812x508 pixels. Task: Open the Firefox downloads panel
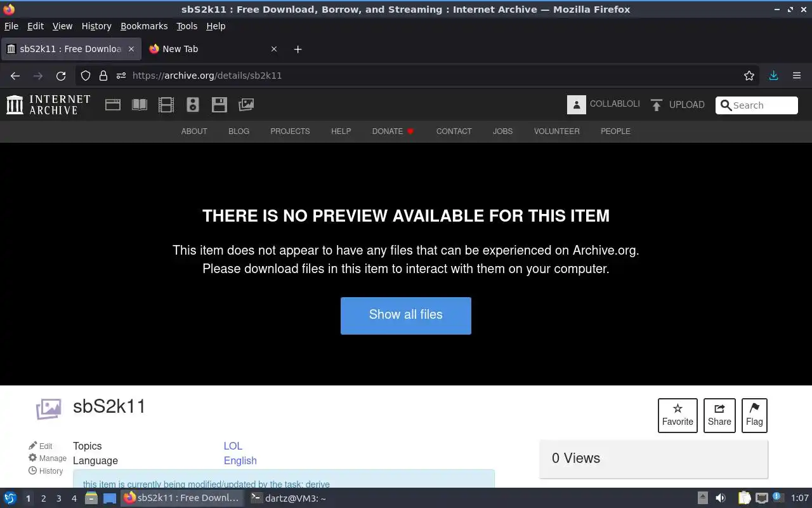tap(773, 76)
